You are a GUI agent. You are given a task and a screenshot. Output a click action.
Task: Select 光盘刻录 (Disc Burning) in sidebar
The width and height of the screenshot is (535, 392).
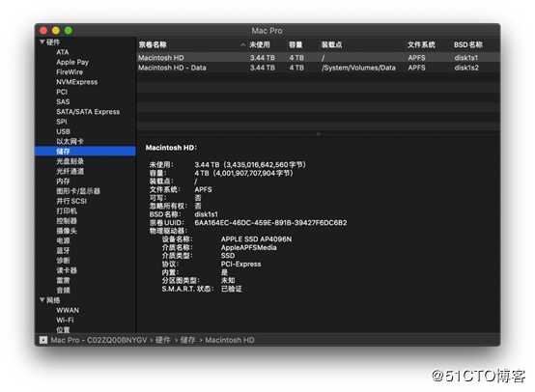(x=70, y=161)
